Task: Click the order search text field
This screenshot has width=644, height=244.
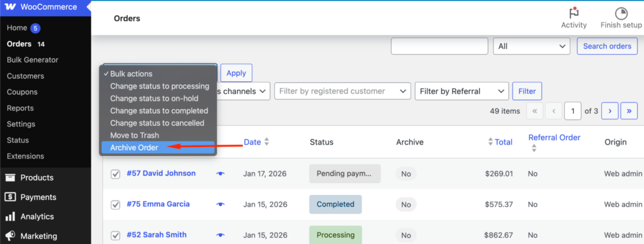Action: tap(440, 47)
